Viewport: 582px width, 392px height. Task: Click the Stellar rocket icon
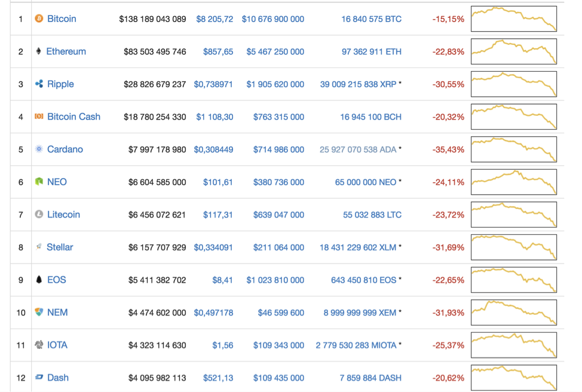[x=38, y=247]
